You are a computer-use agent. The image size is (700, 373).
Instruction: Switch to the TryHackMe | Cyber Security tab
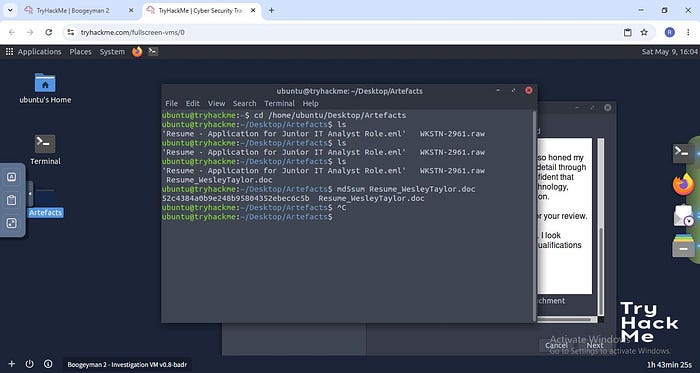coord(202,10)
